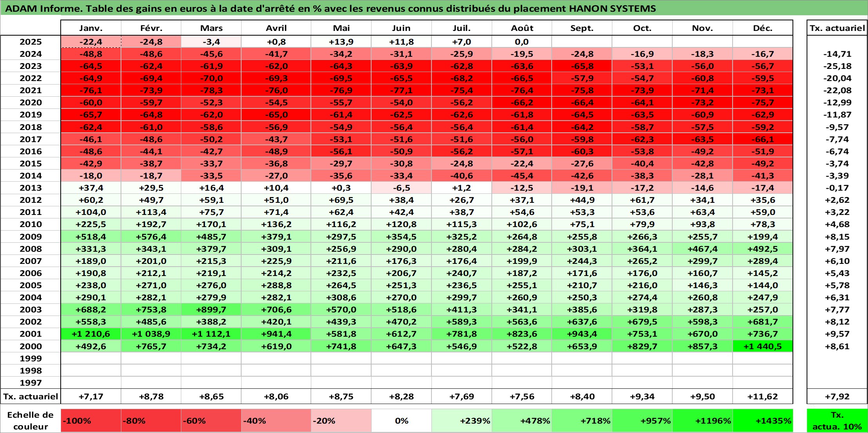The image size is (868, 433).
Task: Select the Août column header
Action: point(522,28)
